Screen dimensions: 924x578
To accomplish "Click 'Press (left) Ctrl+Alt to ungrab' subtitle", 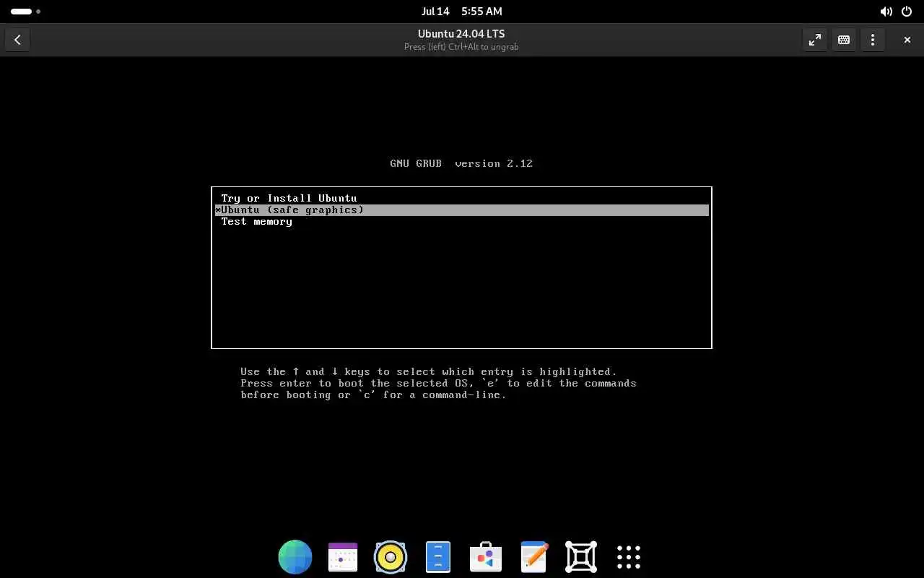I will (x=461, y=47).
